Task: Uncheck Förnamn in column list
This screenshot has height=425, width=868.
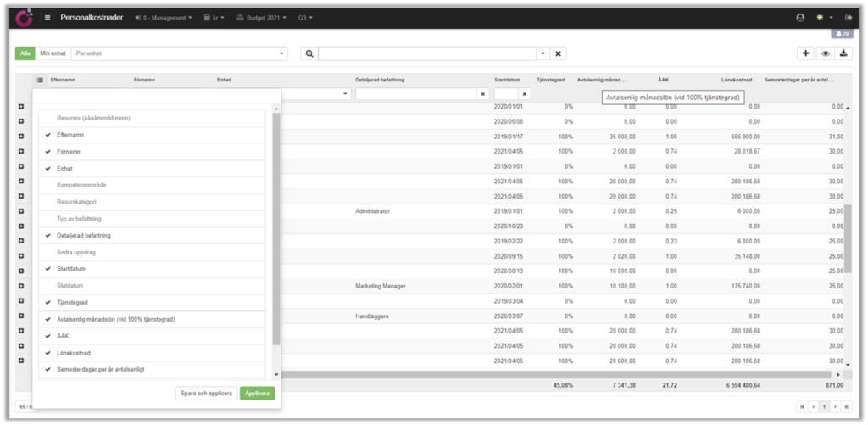Action: 152,152
